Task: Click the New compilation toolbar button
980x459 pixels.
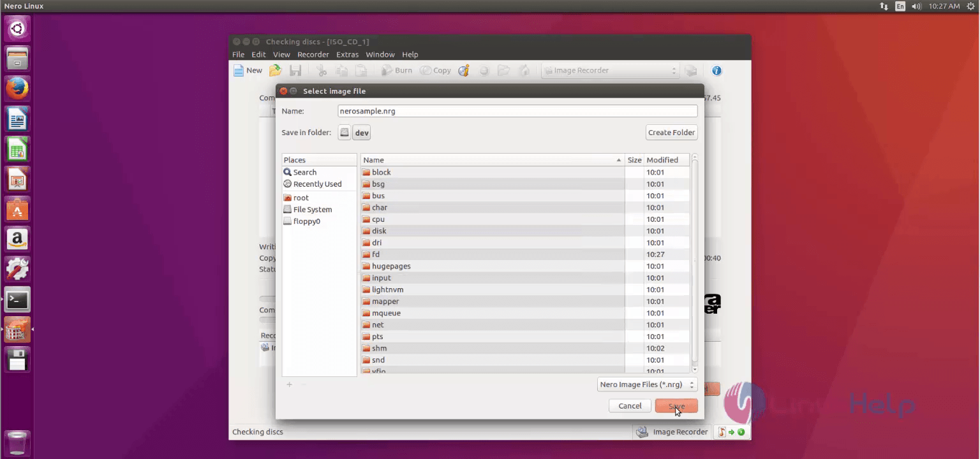Action: [248, 71]
